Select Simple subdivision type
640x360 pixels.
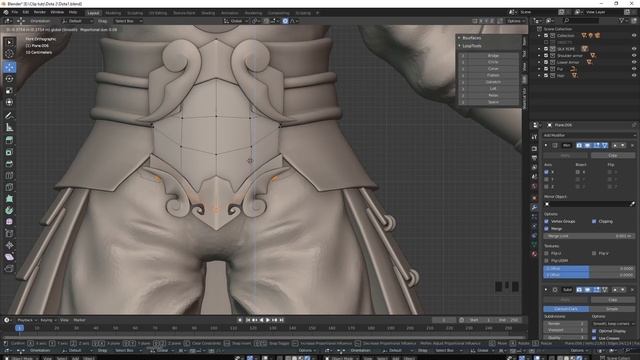tap(612, 309)
